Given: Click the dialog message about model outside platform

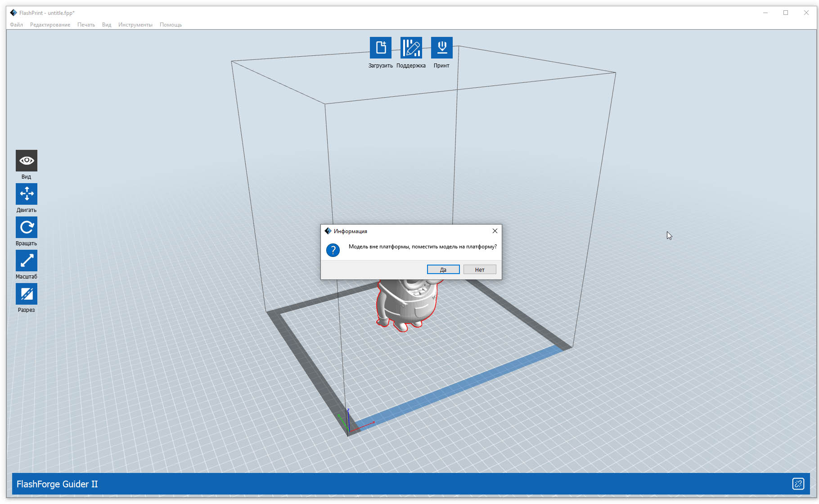Looking at the screenshot, I should click(423, 247).
